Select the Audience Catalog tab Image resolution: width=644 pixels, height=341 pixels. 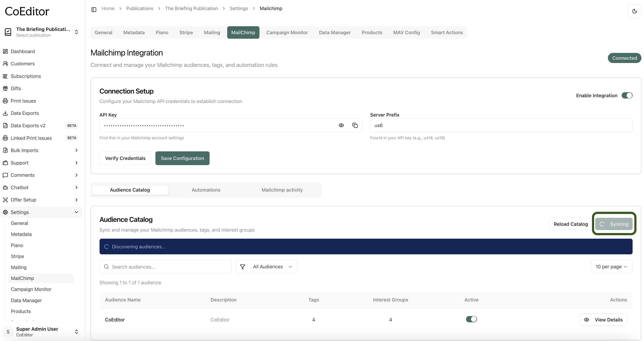(x=130, y=190)
